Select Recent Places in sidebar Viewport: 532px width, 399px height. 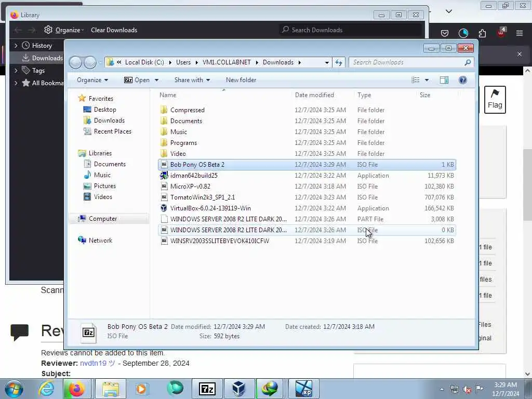click(x=112, y=131)
